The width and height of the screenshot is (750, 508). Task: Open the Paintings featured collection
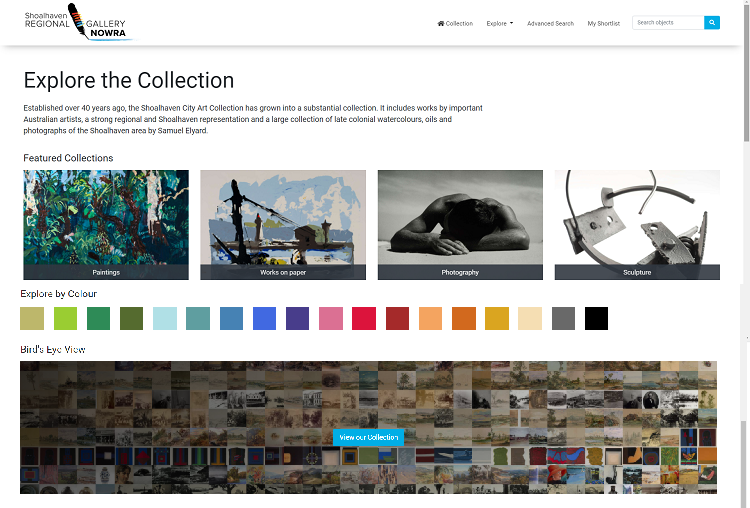(106, 225)
